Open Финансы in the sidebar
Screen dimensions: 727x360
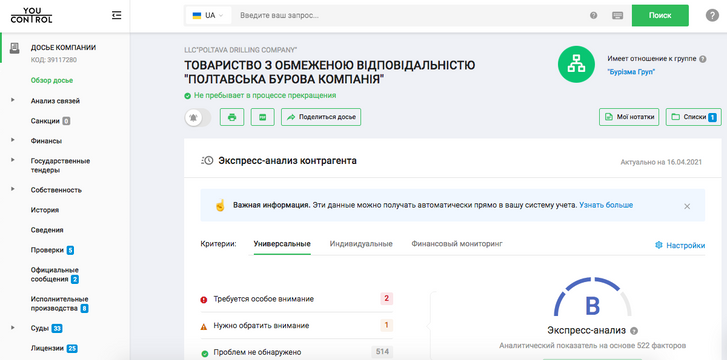click(x=46, y=141)
